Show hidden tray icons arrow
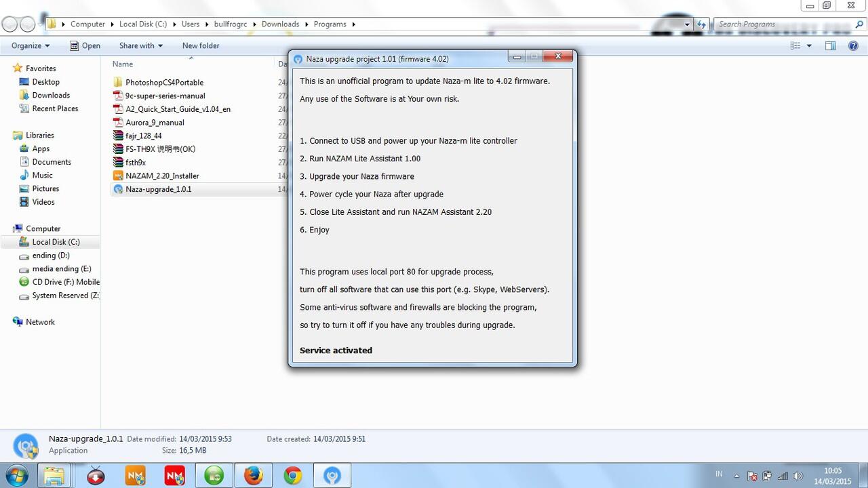Viewport: 868px width, 488px height. point(738,476)
